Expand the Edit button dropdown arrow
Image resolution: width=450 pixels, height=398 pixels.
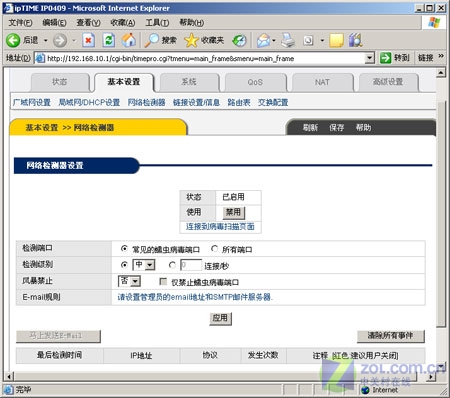pos(322,41)
